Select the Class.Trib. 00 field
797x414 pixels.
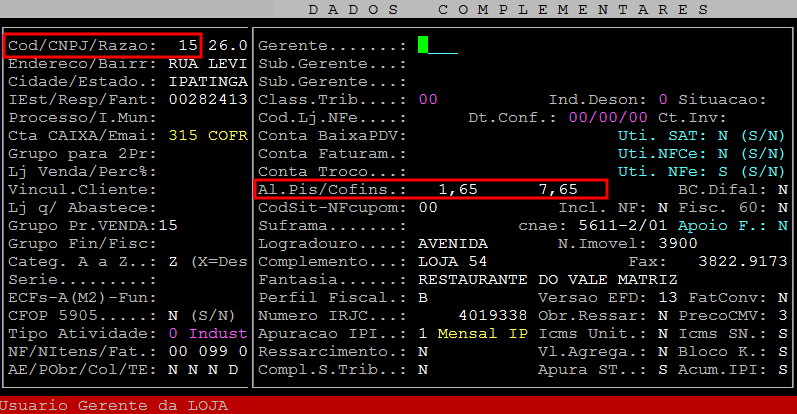(x=428, y=99)
